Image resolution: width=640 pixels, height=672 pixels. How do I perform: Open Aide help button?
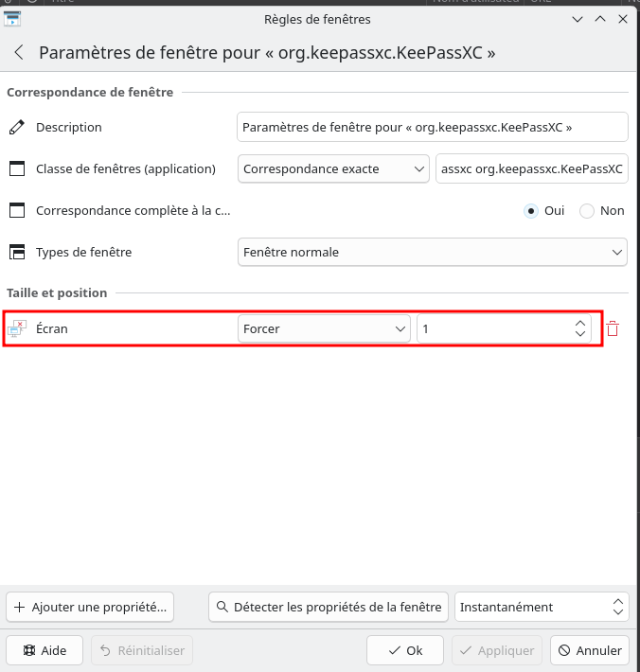point(44,650)
